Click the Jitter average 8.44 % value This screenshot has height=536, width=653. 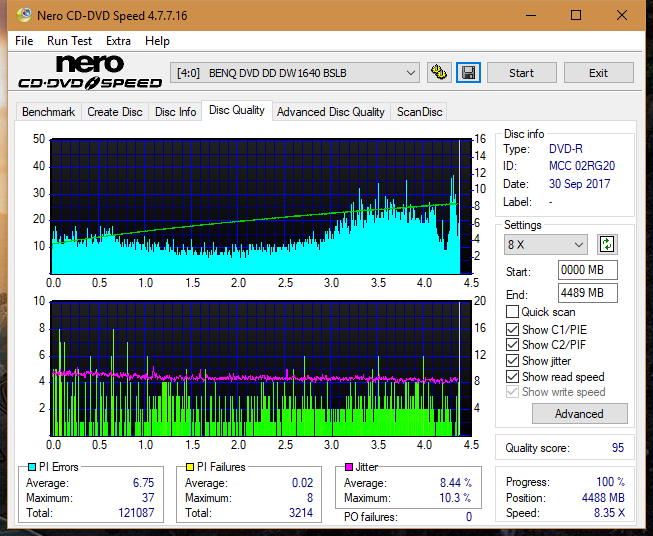point(456,483)
